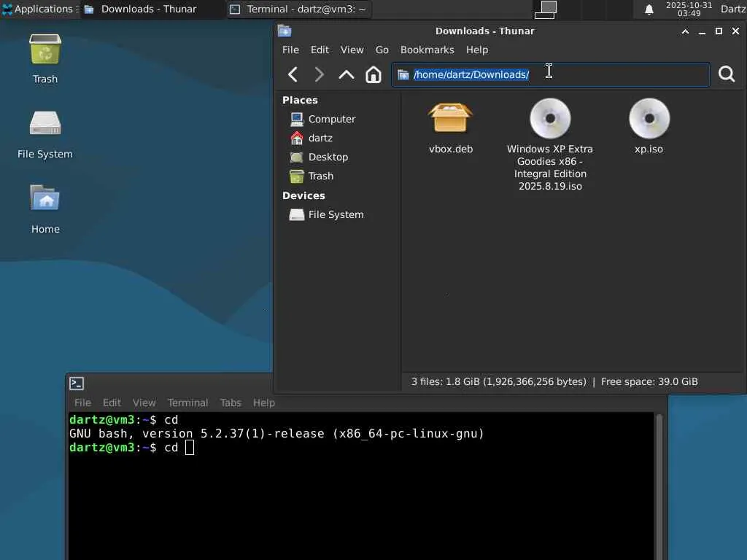Click status bar text showing 3 files: 1.8 GiB

[x=499, y=382]
